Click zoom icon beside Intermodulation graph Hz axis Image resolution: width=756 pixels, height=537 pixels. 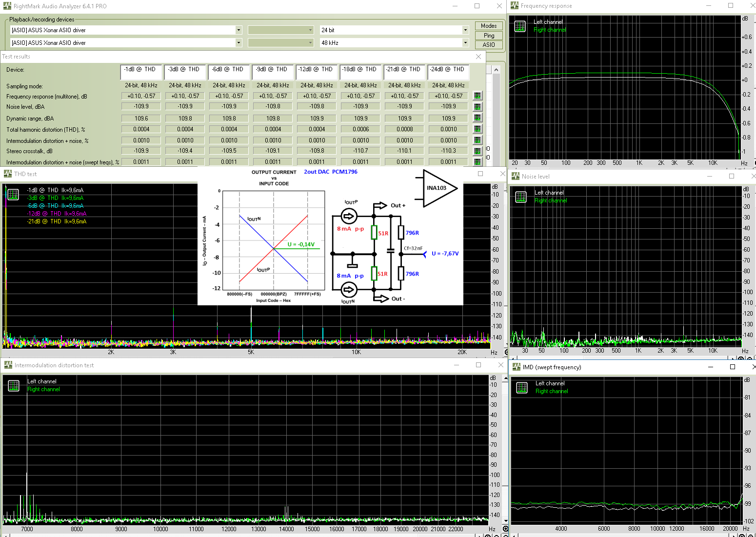506,529
